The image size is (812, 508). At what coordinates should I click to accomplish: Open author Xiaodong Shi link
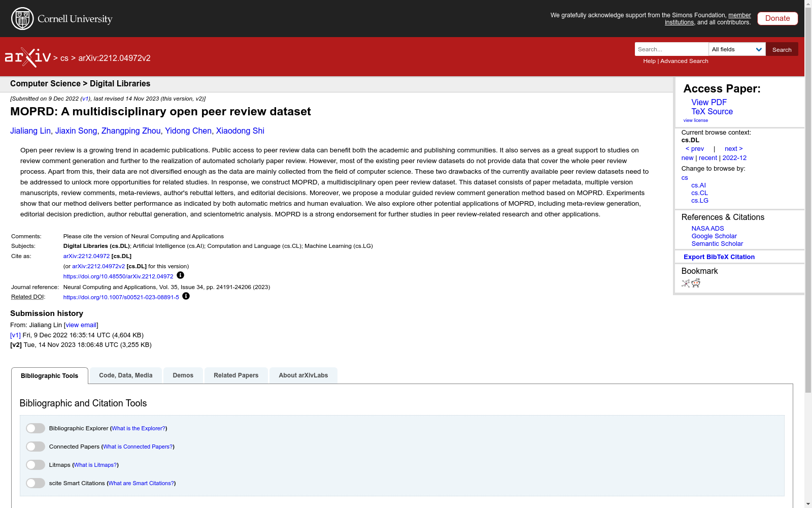click(x=240, y=131)
